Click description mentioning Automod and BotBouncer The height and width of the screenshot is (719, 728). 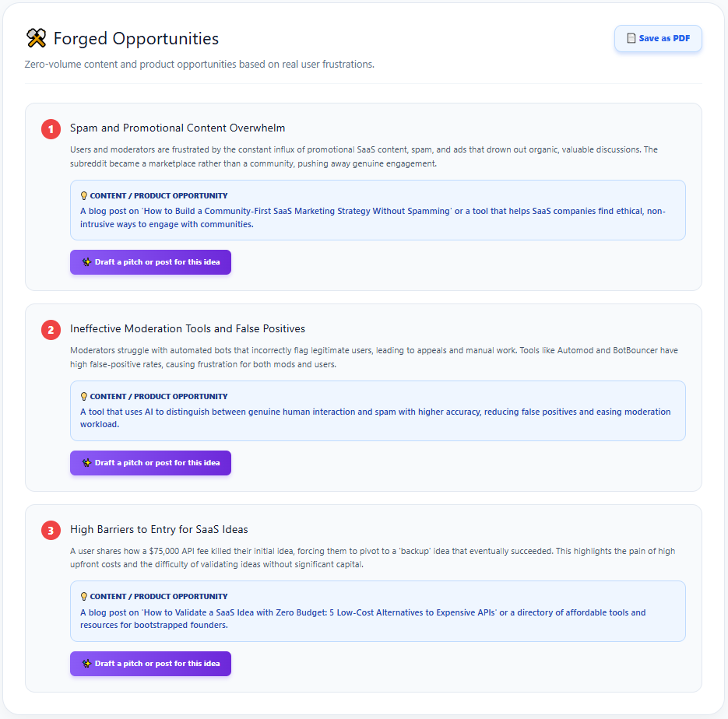coord(374,357)
